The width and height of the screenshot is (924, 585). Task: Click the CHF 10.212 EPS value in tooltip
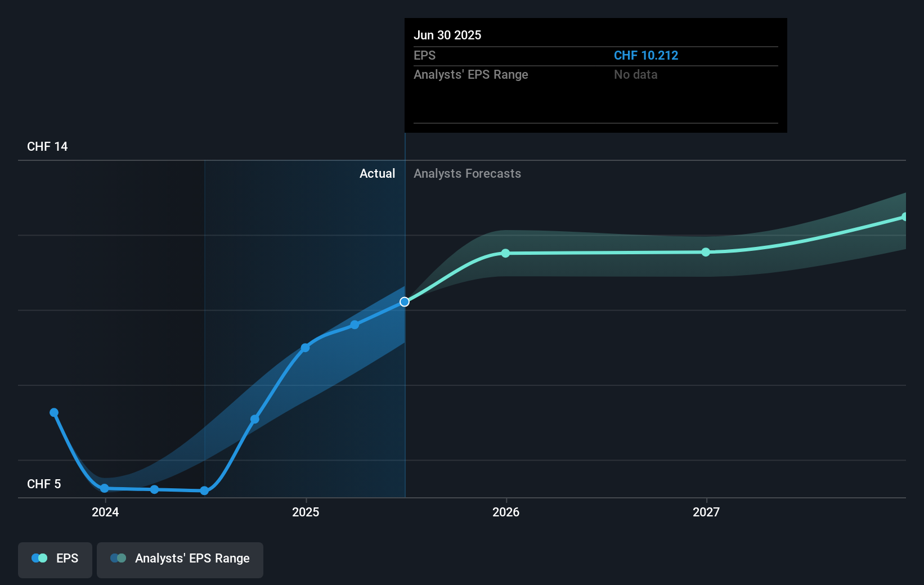click(x=645, y=55)
